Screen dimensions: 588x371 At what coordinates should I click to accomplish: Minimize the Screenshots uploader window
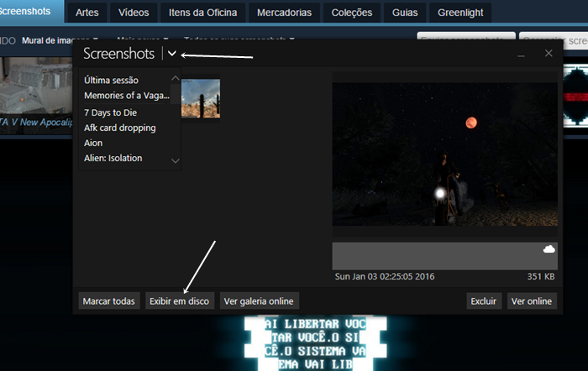[x=521, y=56]
